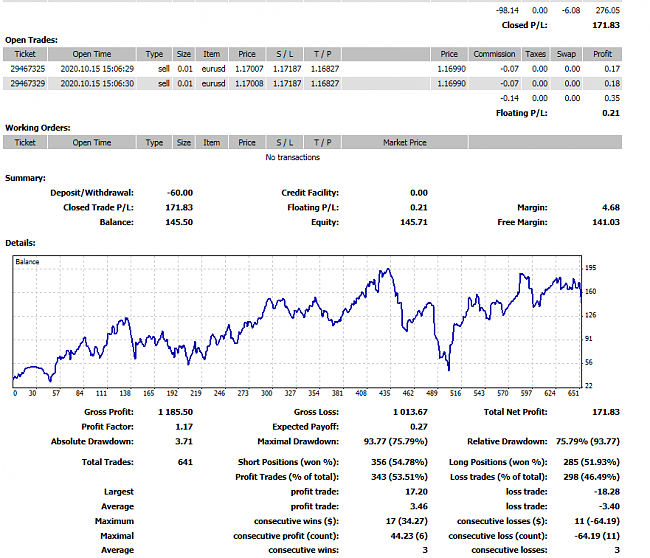Click Equity value 145.71
This screenshot has height=558, width=650.
coord(414,222)
